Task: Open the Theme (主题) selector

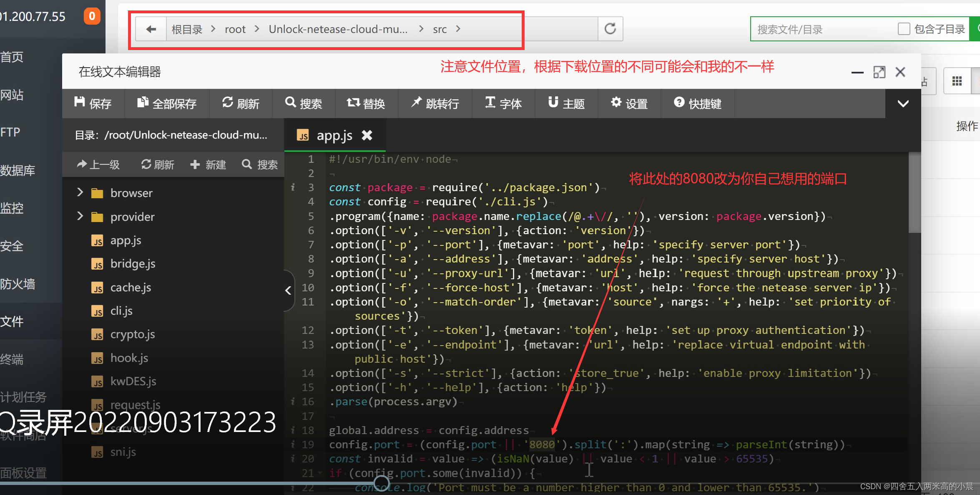Action: pyautogui.click(x=566, y=104)
